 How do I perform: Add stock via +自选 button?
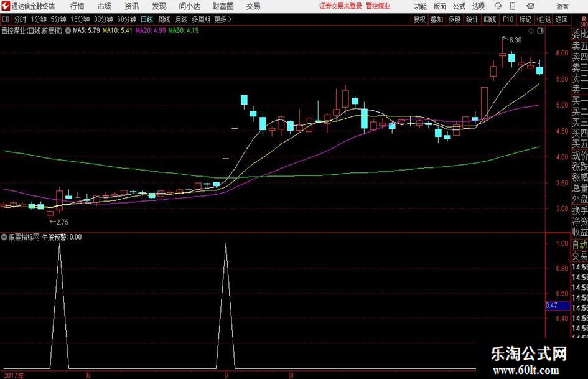(544, 19)
